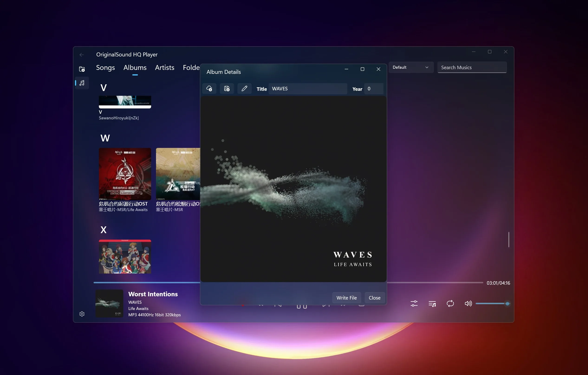Seek on the playback progress bar

point(288,283)
